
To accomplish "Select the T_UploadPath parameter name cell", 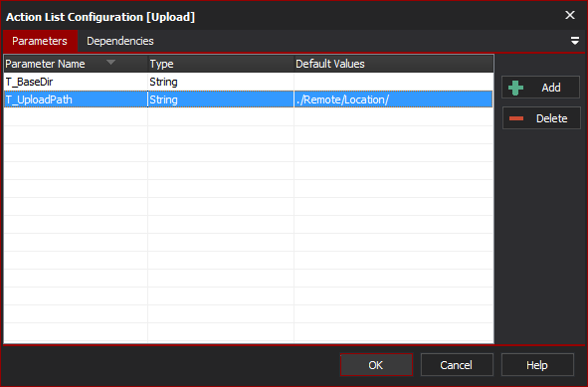I will click(x=76, y=99).
